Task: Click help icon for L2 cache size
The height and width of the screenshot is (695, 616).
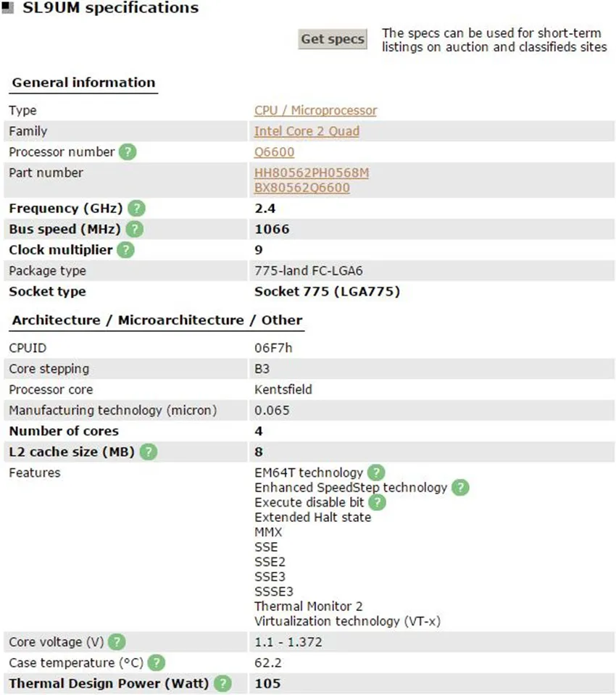Action: coord(149,452)
